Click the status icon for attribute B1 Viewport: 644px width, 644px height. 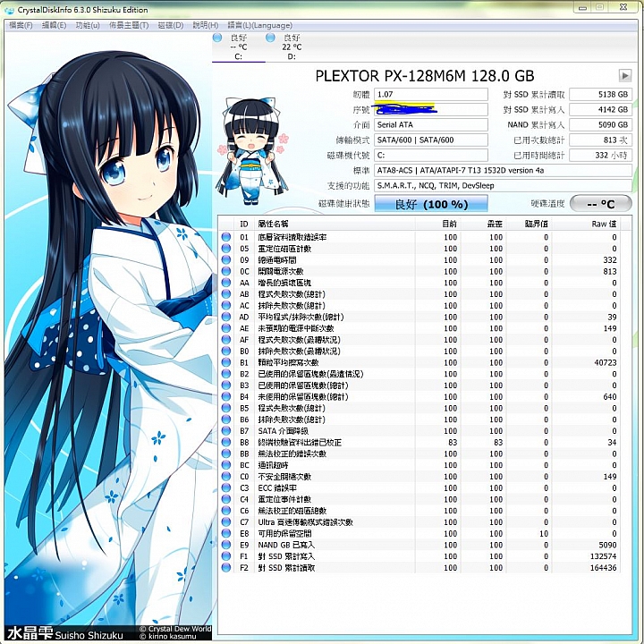pos(226,362)
